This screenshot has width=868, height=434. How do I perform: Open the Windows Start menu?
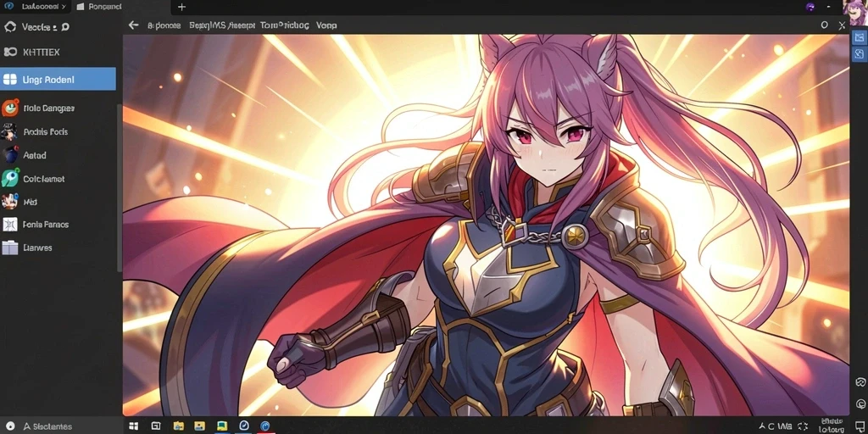click(x=133, y=426)
